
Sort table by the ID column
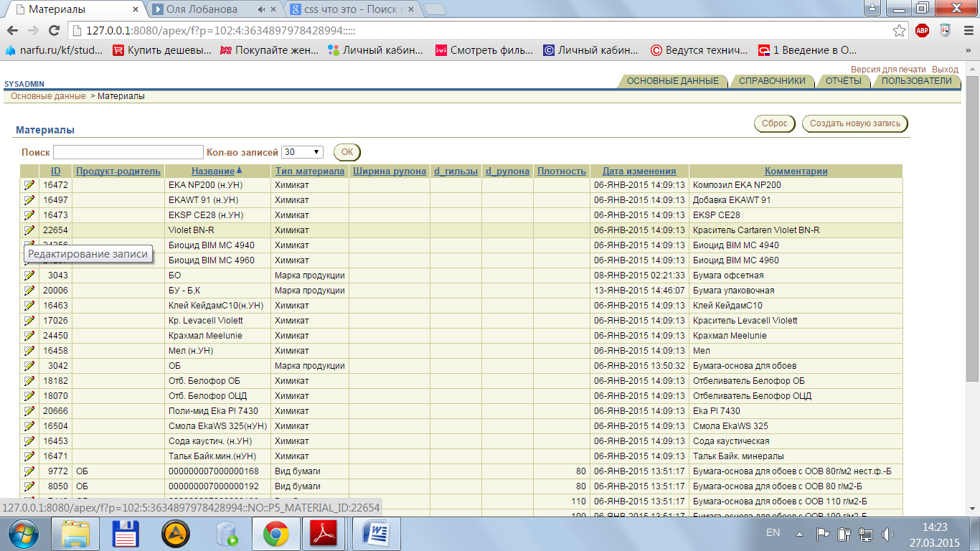55,171
